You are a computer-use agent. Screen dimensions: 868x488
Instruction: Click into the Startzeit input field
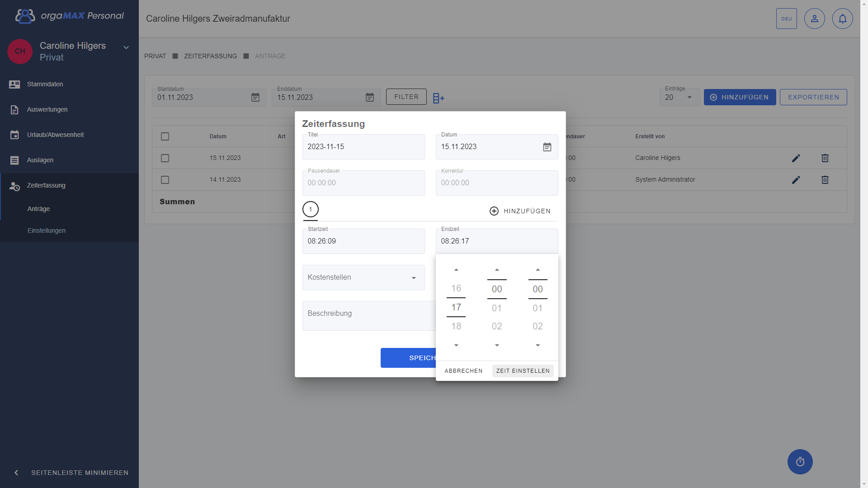363,241
